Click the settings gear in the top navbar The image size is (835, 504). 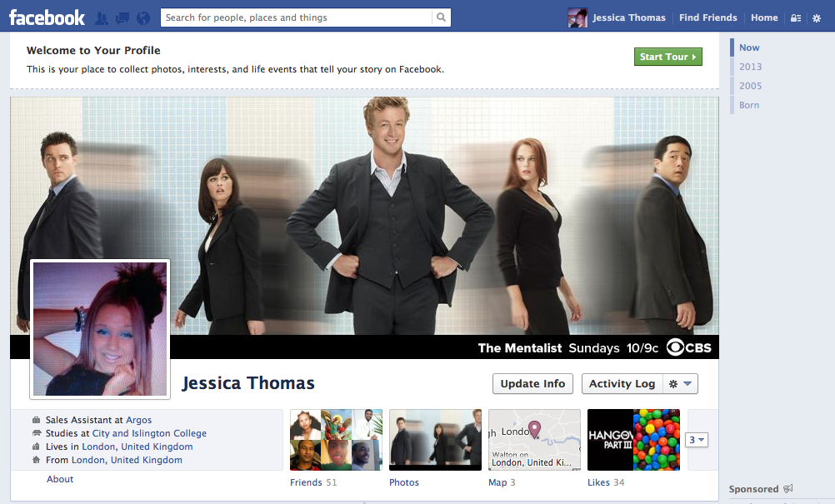point(817,17)
